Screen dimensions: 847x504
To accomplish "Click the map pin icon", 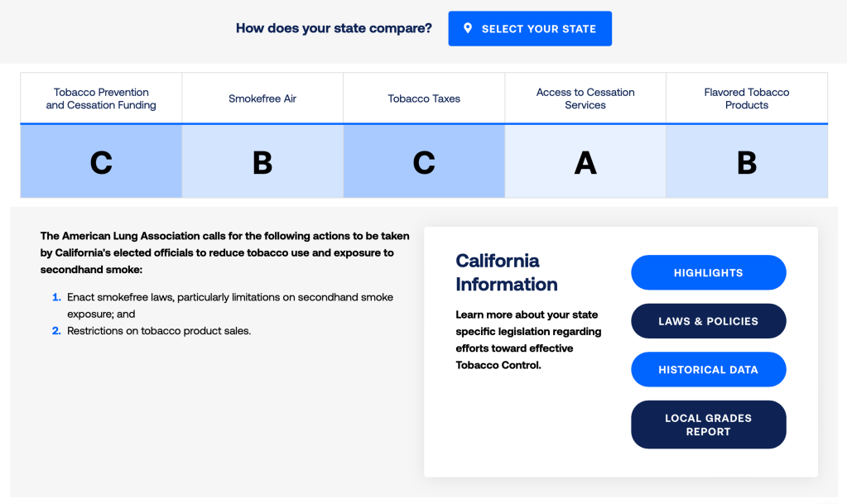I will pos(468,28).
